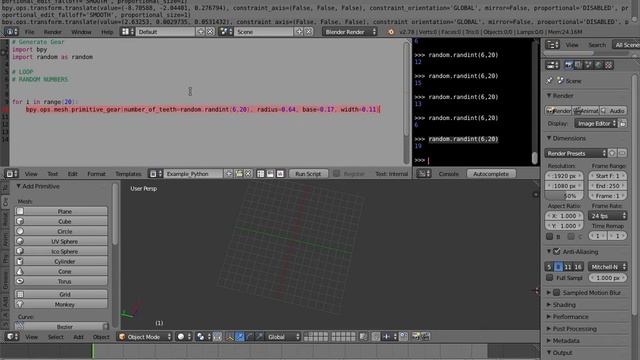
Task: Switch to Render Layers properties tab icon
Action: (x=578, y=65)
